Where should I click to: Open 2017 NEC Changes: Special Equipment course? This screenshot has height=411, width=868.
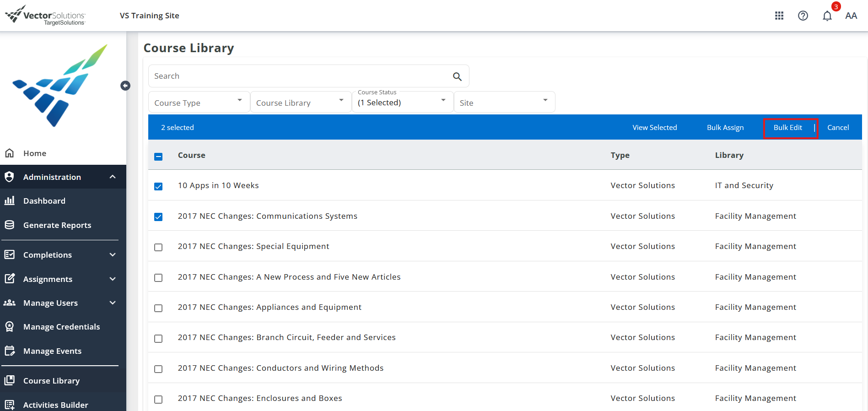(253, 246)
